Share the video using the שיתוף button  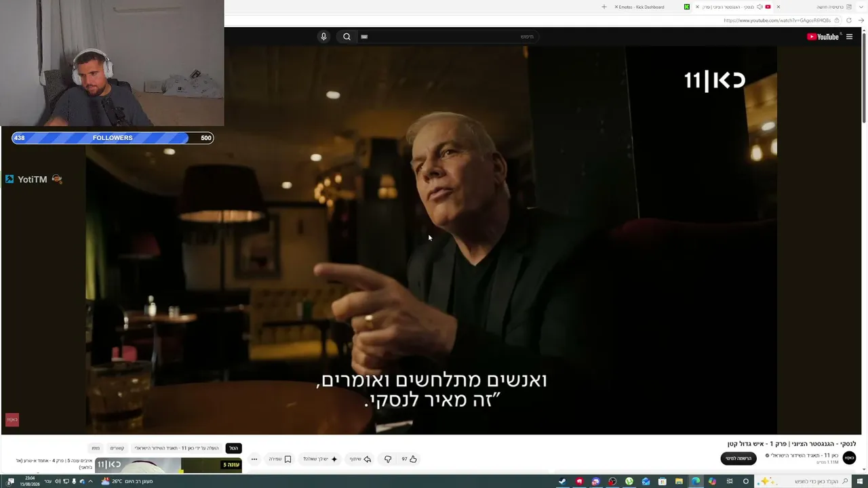coord(360,459)
